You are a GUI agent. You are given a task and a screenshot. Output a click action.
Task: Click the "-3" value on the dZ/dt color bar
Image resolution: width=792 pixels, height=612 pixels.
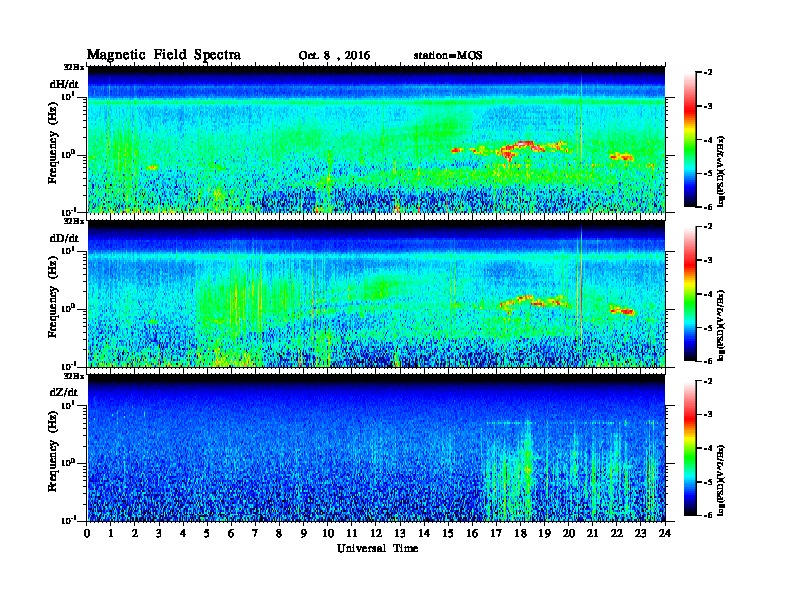click(x=708, y=415)
